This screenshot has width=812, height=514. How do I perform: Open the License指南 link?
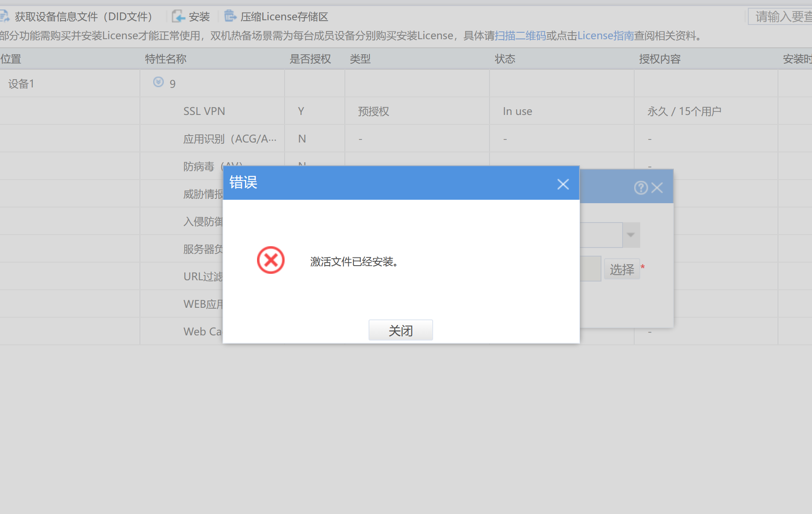(605, 36)
